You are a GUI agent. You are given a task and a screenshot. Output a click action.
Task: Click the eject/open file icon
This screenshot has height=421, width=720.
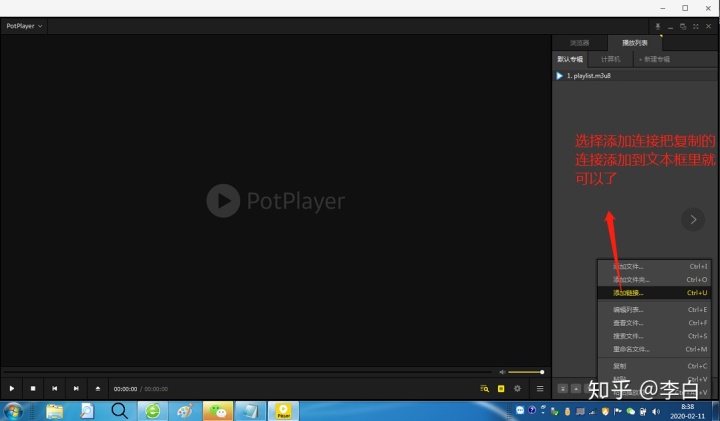[x=98, y=388]
